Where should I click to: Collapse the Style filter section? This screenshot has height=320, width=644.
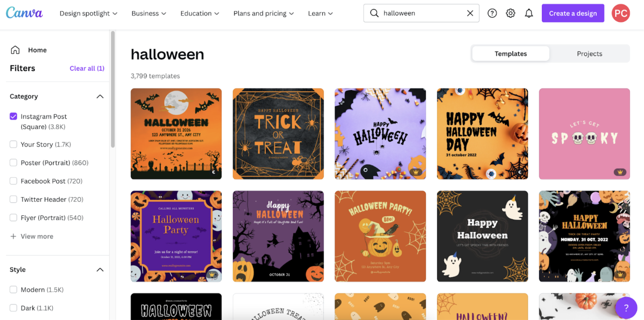100,270
